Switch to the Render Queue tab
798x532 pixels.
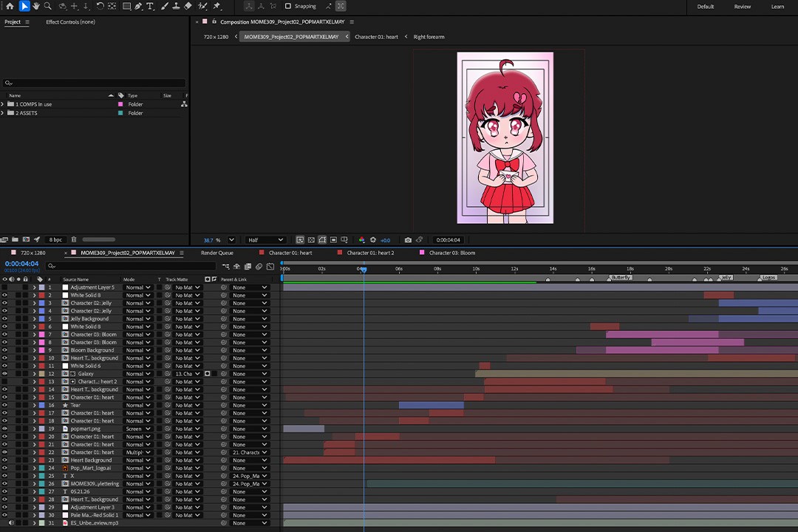coord(216,253)
